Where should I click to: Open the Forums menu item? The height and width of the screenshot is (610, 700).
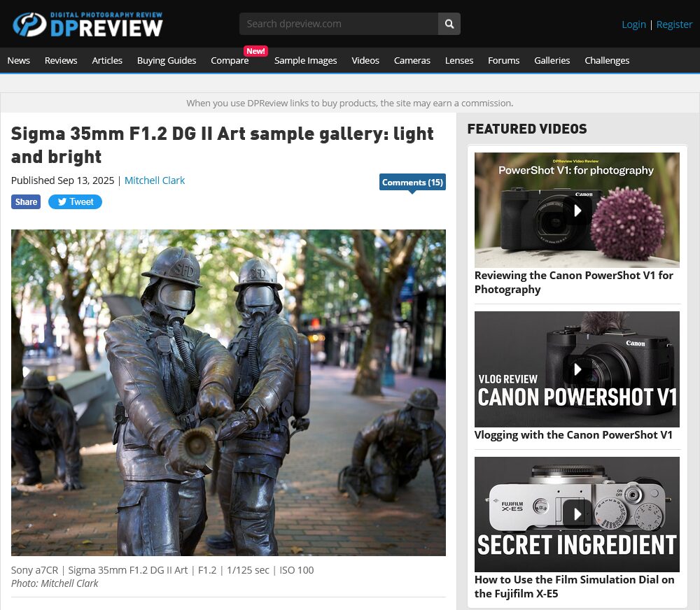[503, 60]
